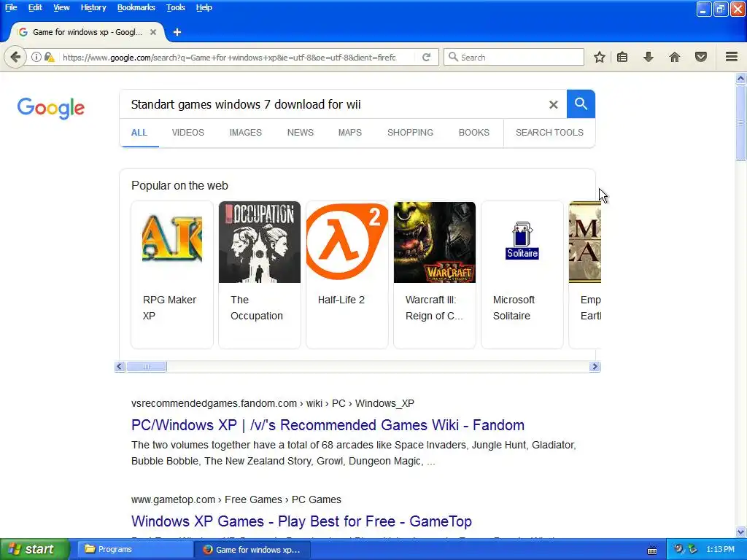
Task: Switch to the VIDEOS search tab
Action: (187, 133)
